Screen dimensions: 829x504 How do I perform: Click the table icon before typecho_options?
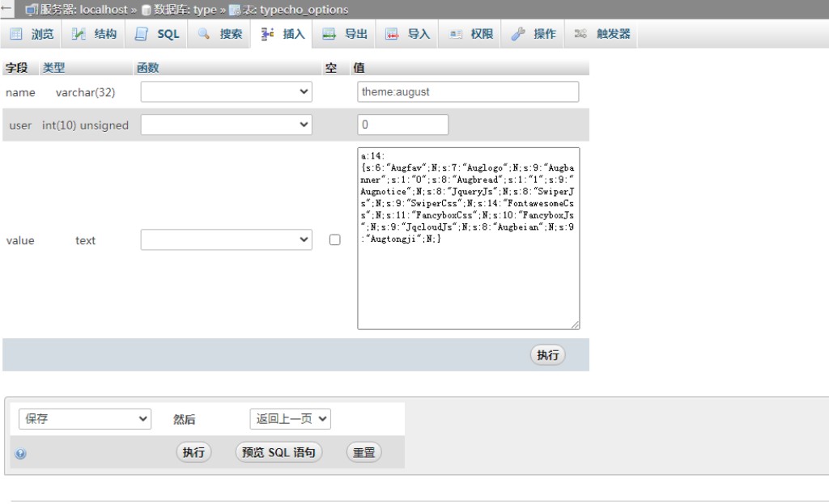pos(234,10)
